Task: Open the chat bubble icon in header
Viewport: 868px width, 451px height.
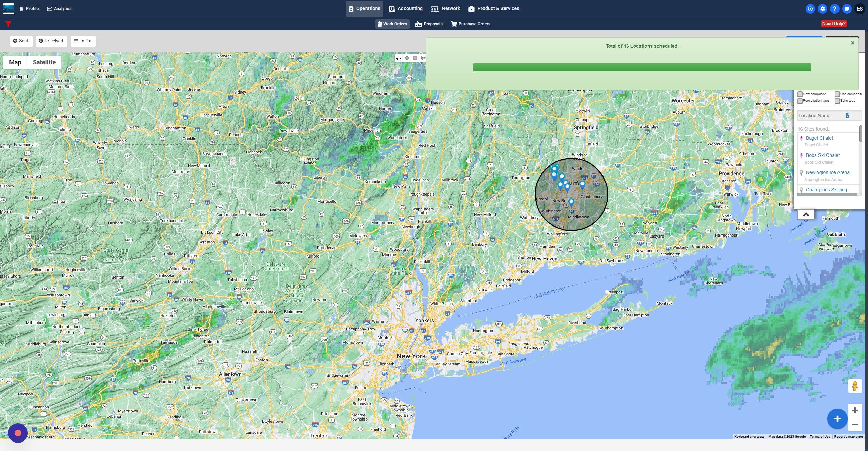Action: [847, 9]
